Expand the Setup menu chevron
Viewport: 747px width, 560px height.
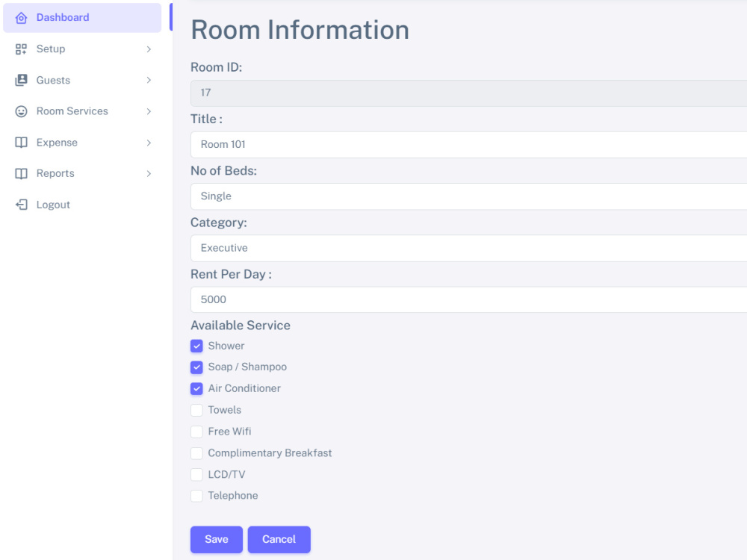(x=149, y=49)
